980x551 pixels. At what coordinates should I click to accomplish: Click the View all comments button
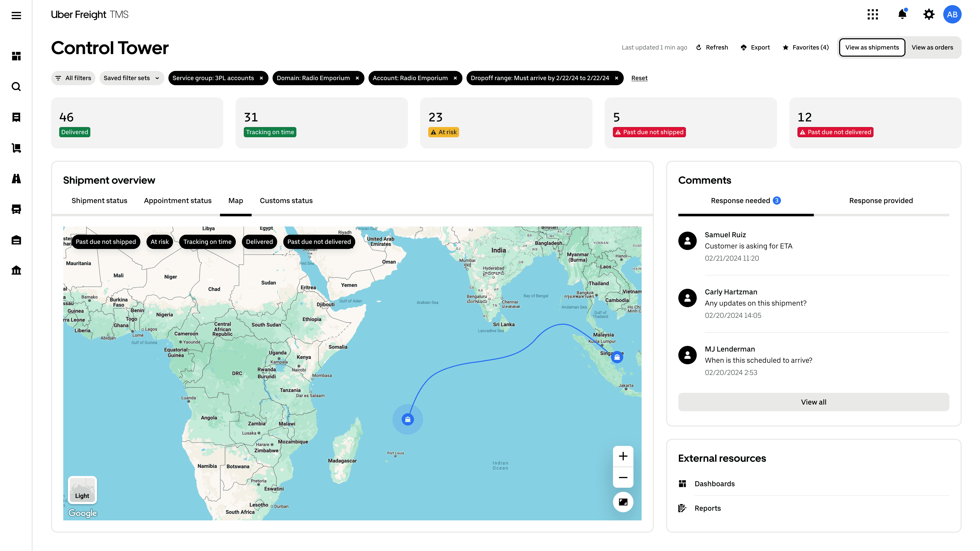(x=813, y=402)
